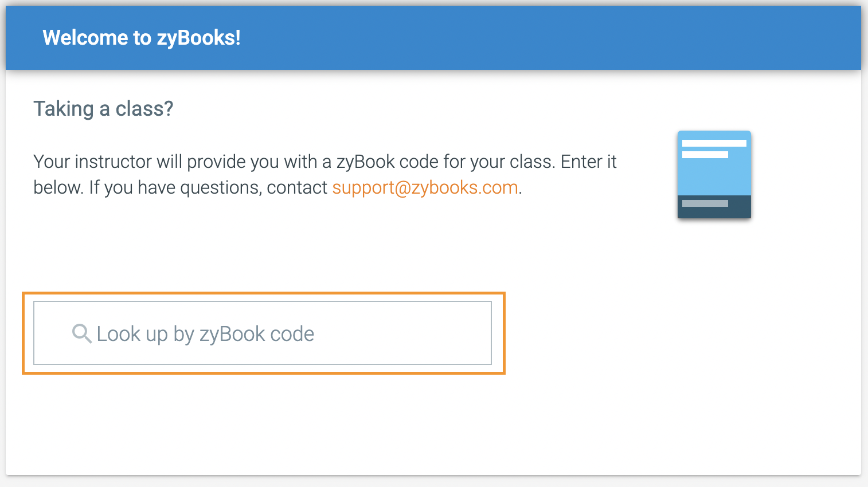
Task: Click the empty right end of lookup field
Action: pos(447,333)
